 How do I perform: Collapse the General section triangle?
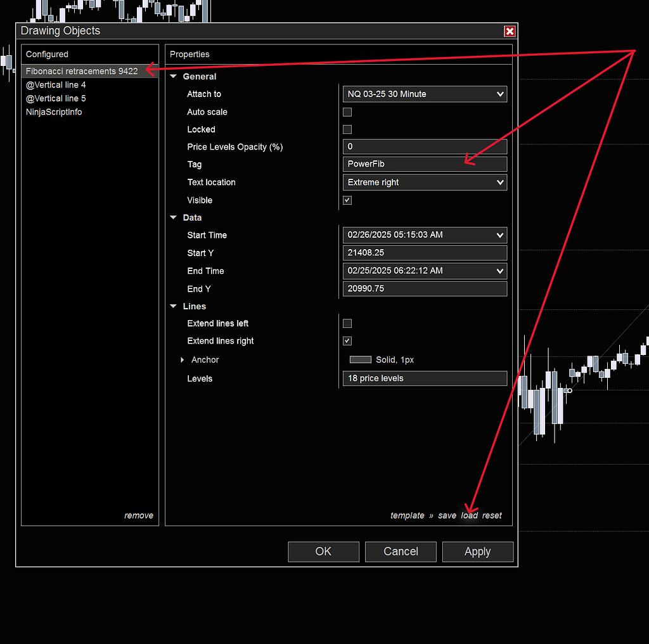coord(174,77)
